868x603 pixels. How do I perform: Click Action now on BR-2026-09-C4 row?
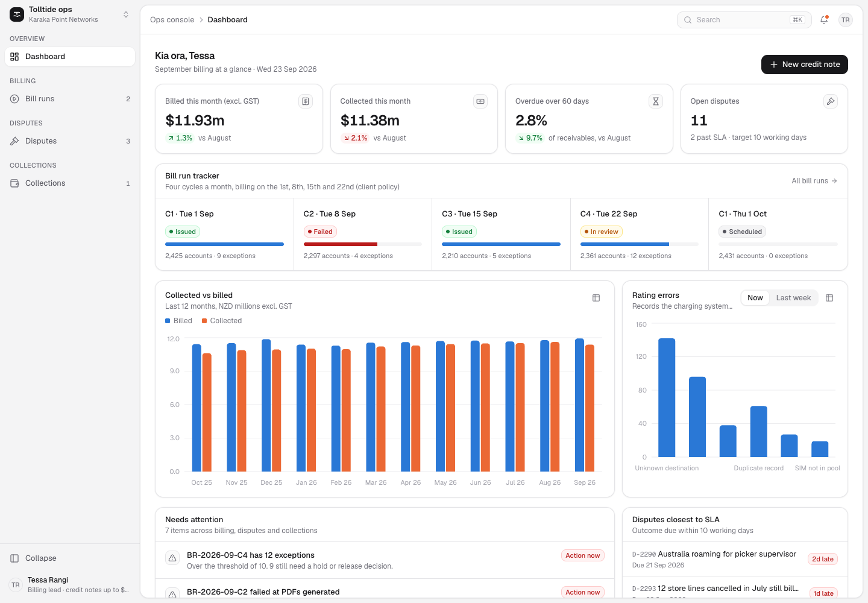(582, 555)
